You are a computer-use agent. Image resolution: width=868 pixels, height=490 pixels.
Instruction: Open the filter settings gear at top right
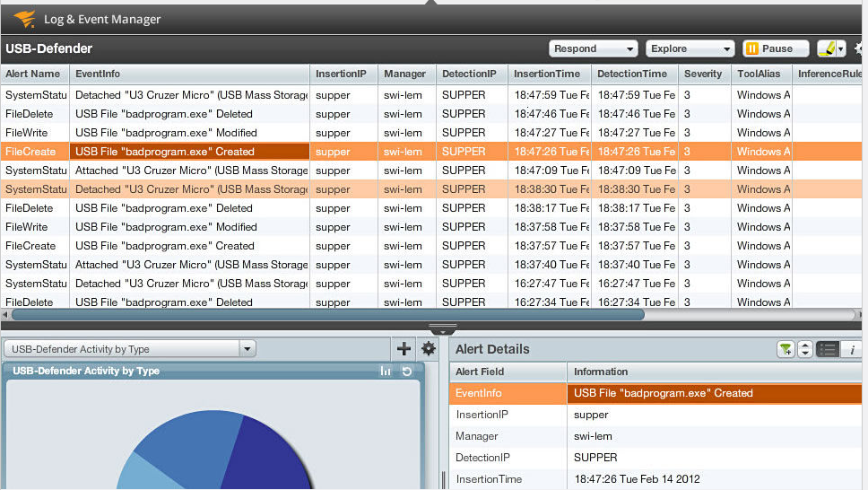point(861,48)
